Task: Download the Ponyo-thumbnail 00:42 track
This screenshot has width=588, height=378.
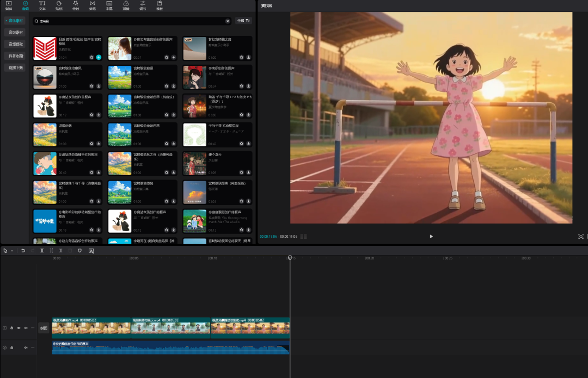Action: [99, 173]
